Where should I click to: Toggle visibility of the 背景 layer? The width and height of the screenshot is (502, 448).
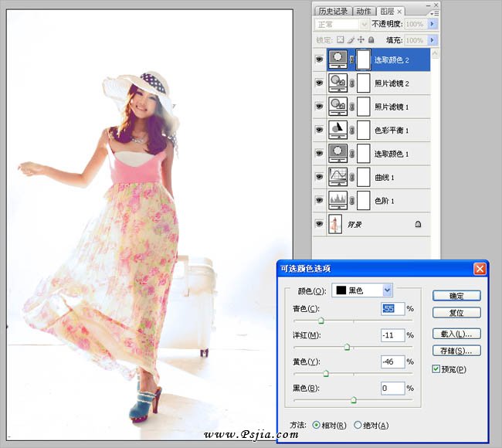(x=319, y=224)
